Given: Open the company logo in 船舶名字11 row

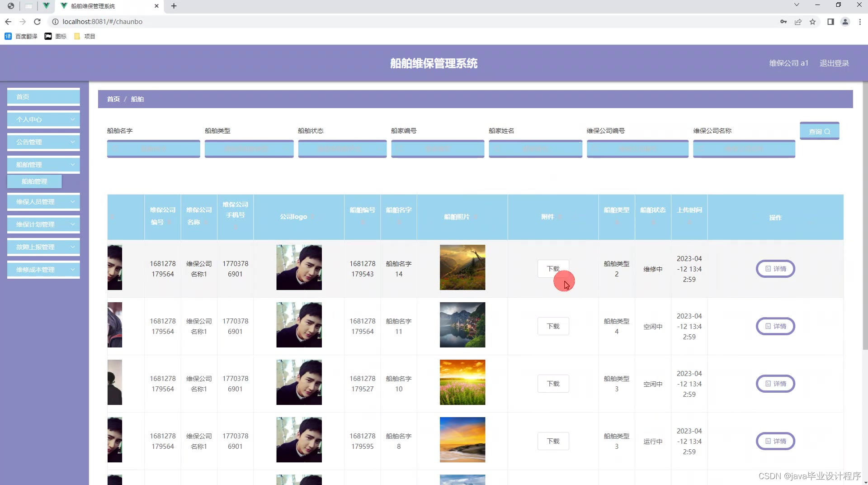Looking at the screenshot, I should (299, 325).
